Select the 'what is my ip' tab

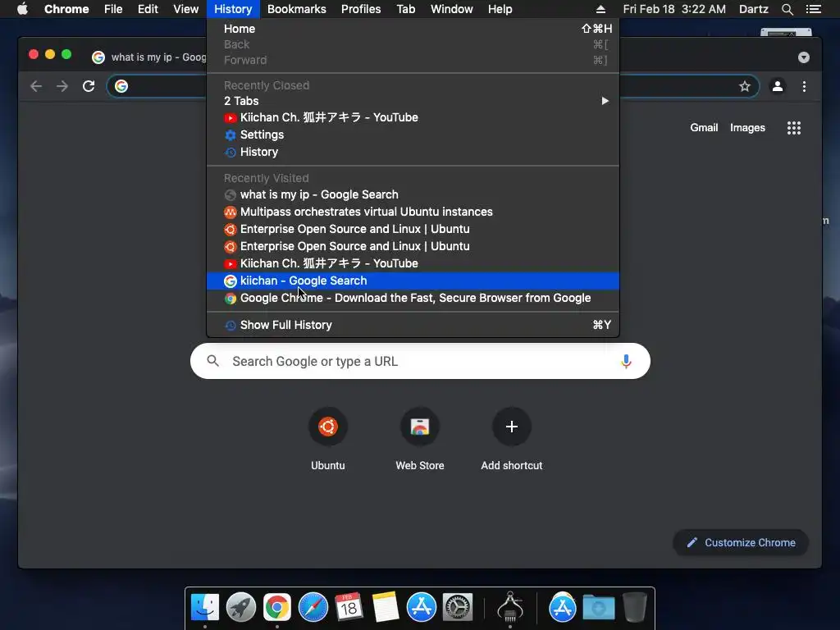click(149, 57)
